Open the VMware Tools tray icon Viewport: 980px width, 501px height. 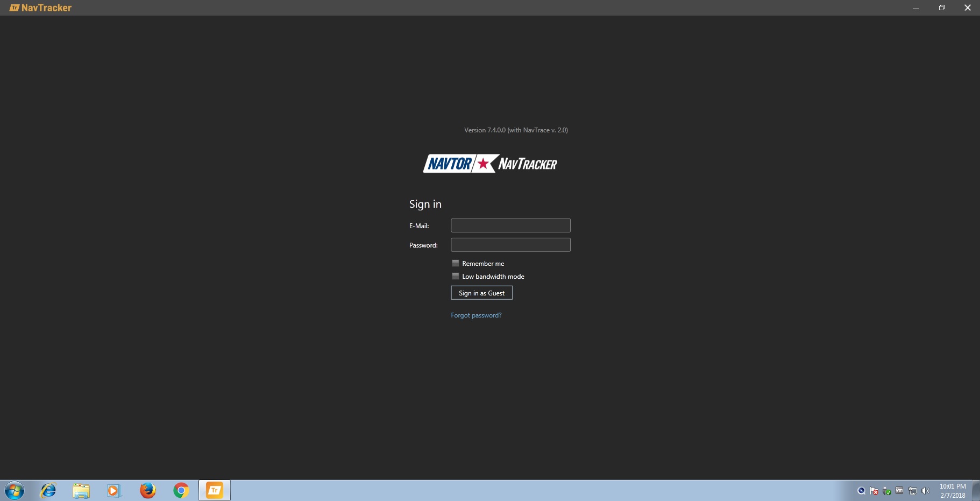[899, 491]
